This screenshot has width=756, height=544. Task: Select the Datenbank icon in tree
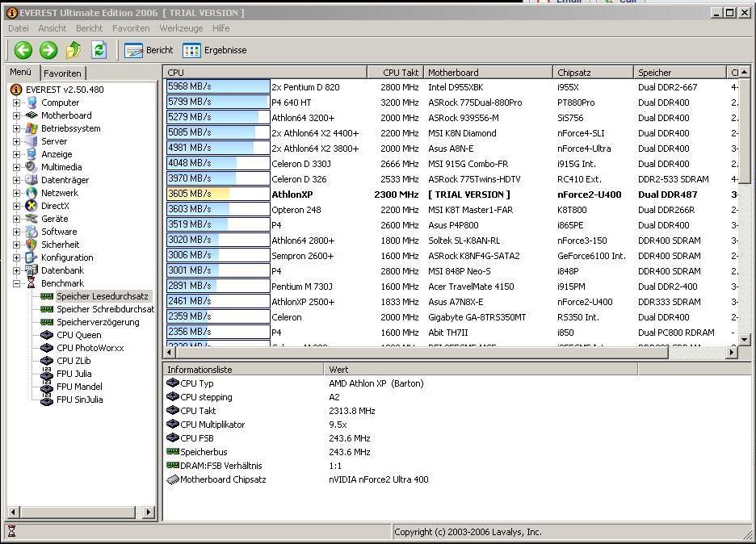click(31, 270)
